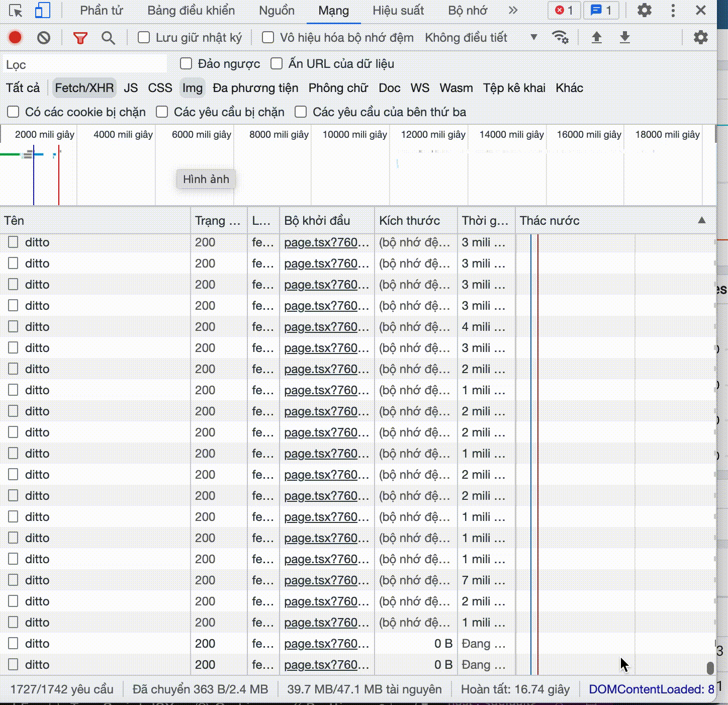Viewport: 728px width, 705px height.
Task: Stop recording network log red button
Action: (x=15, y=37)
